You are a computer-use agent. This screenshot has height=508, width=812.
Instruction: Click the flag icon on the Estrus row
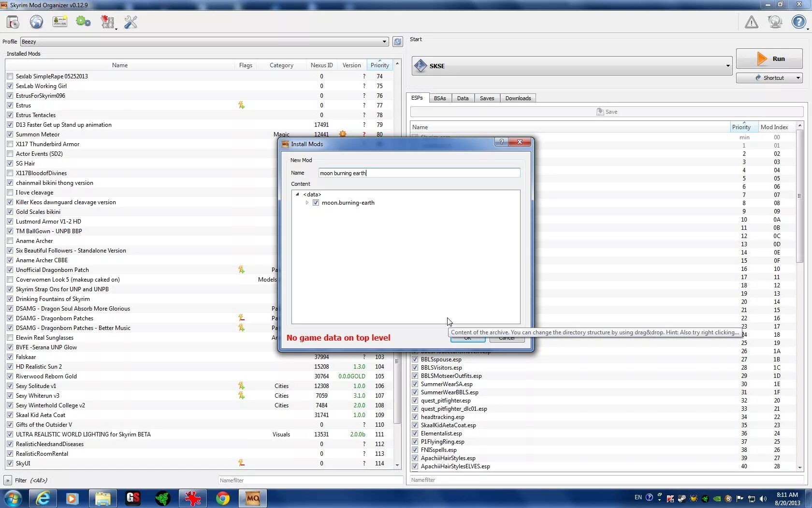(x=241, y=105)
